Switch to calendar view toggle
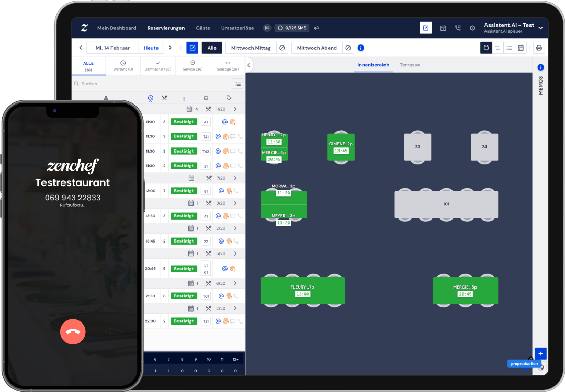Image resolution: width=565 pixels, height=392 pixels. point(521,48)
